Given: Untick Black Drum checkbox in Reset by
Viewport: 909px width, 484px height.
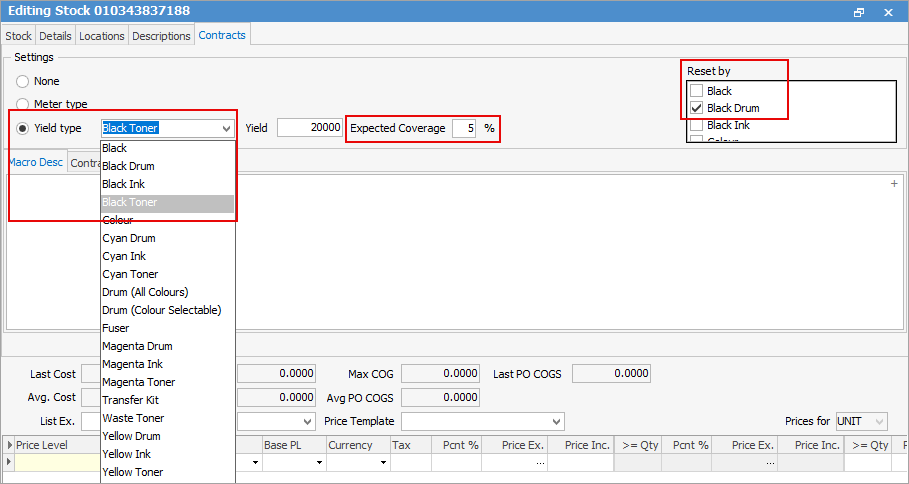Looking at the screenshot, I should point(696,108).
